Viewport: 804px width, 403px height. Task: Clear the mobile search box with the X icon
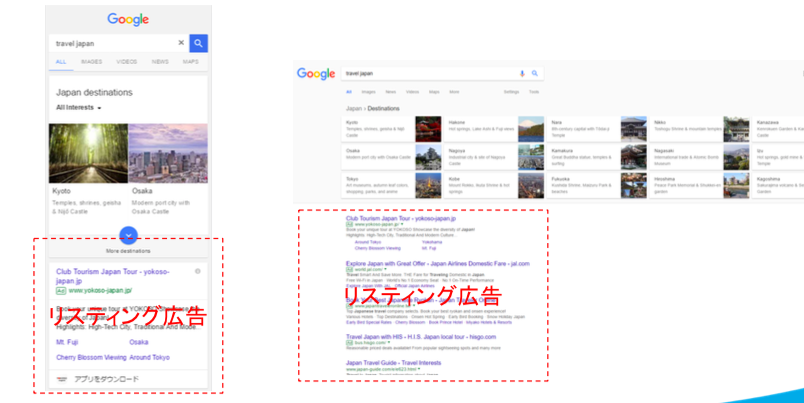click(181, 43)
